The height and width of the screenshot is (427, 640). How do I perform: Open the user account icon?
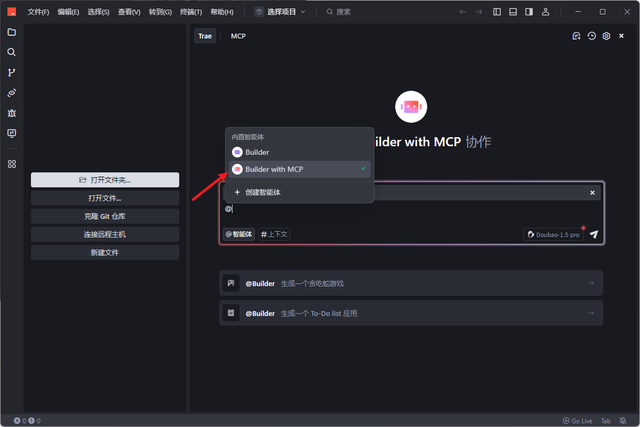click(x=545, y=12)
